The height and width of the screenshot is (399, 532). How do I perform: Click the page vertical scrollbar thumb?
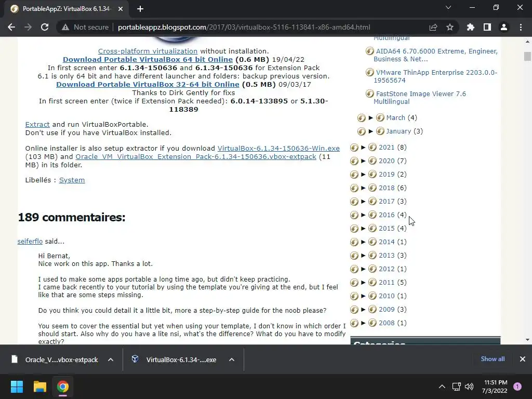tap(527, 56)
